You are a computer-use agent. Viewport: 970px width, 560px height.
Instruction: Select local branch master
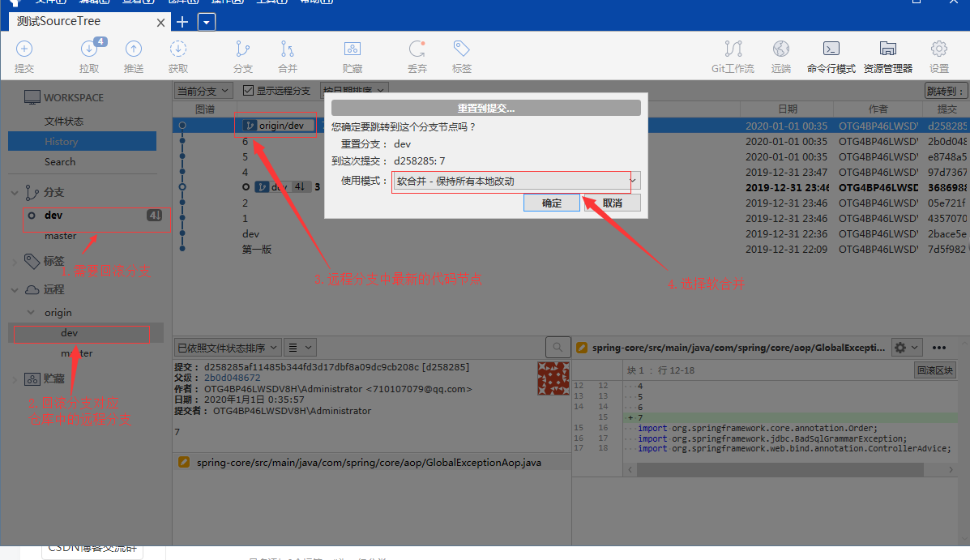60,236
